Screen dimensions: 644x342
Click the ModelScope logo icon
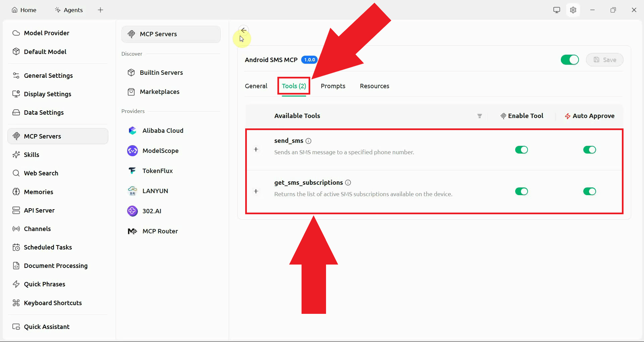click(132, 151)
